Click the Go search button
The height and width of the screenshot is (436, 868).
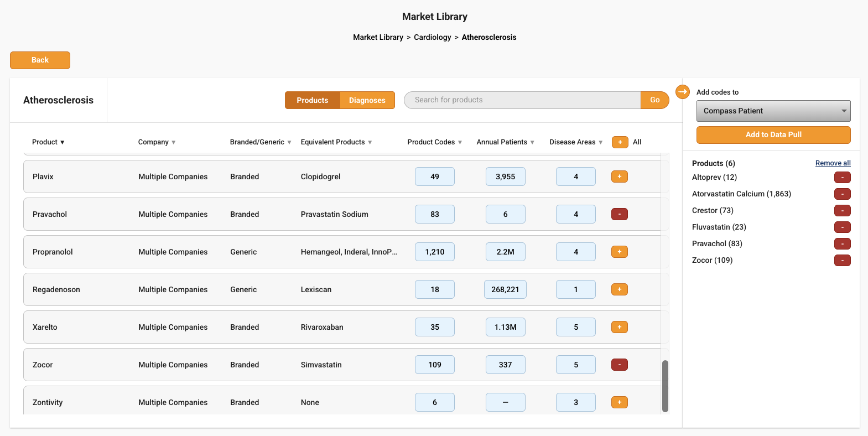pyautogui.click(x=655, y=100)
